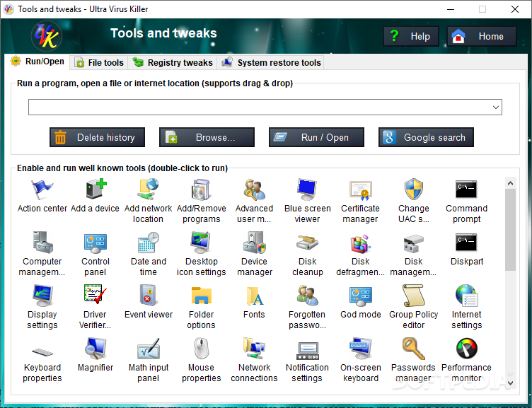Select Change UAC settings shield icon

point(414,190)
